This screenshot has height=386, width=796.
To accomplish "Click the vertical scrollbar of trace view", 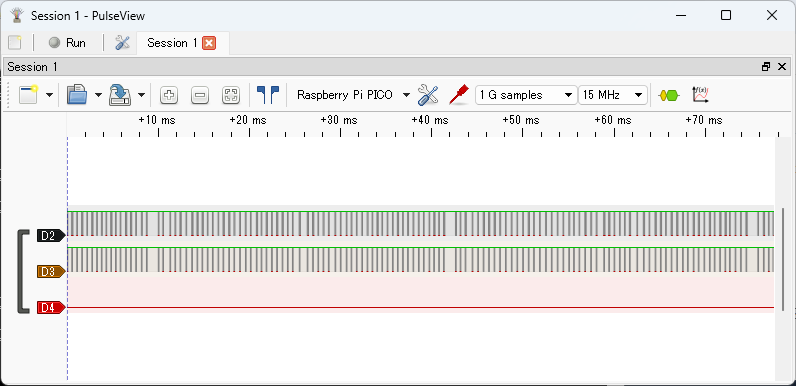I will coord(783,259).
